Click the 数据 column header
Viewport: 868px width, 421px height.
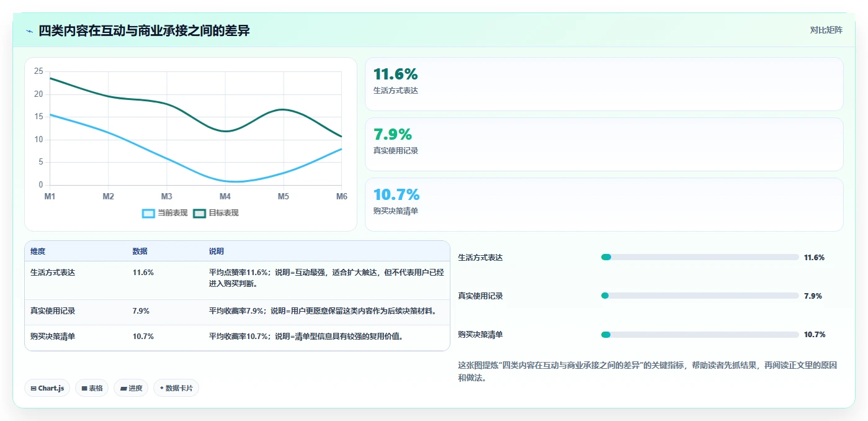tap(140, 251)
